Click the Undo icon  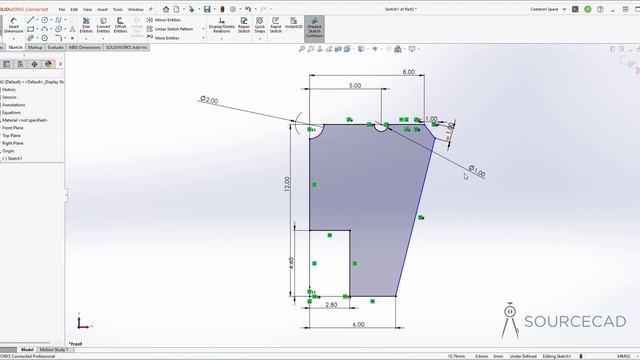pyautogui.click(x=248, y=9)
